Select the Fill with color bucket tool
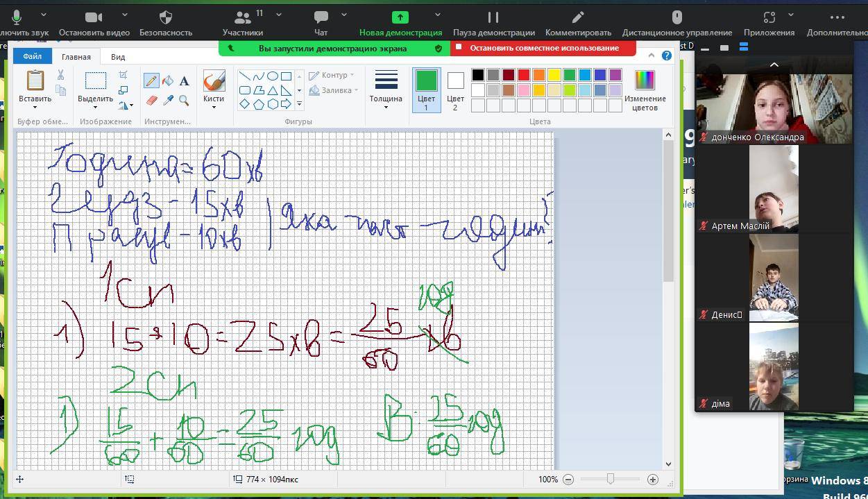 pos(168,81)
